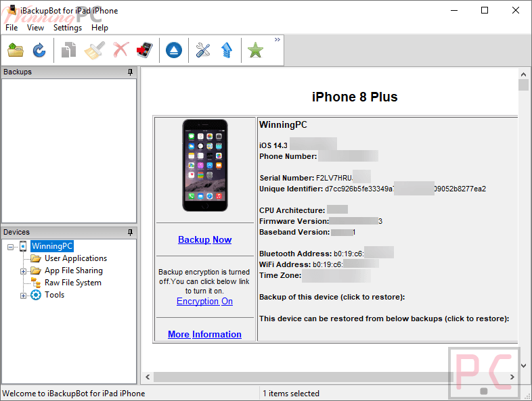Click the grayed Copy/Duplicate documents icon

coord(69,51)
